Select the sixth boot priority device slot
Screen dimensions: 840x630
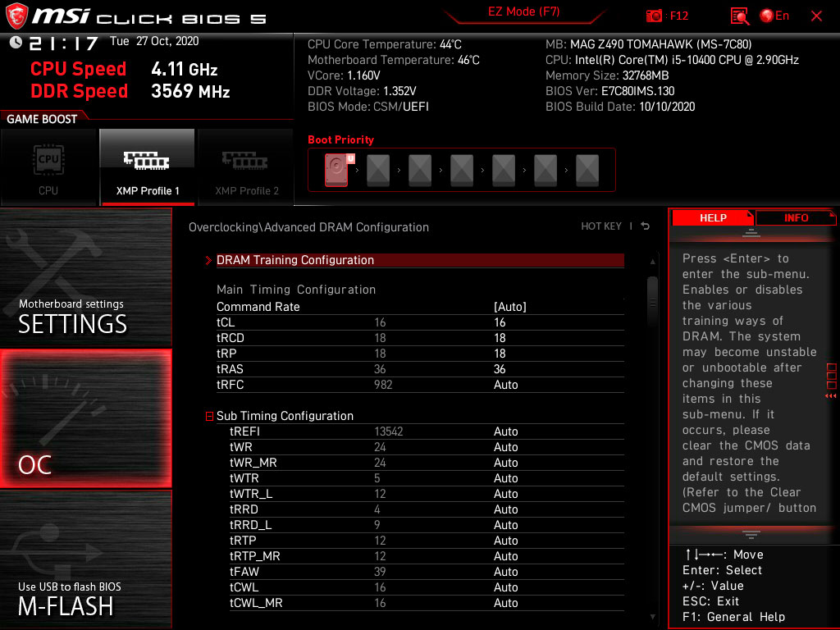coord(546,170)
